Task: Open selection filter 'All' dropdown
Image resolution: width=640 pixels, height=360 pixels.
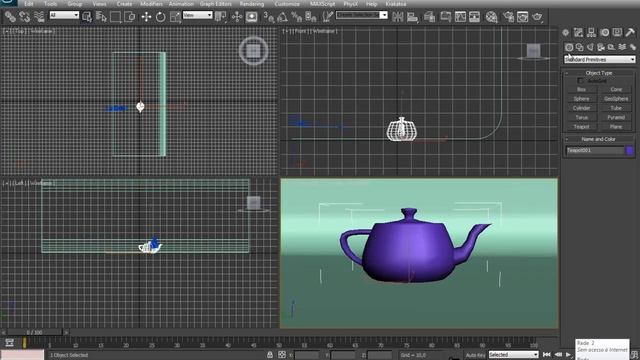Action: tap(64, 15)
